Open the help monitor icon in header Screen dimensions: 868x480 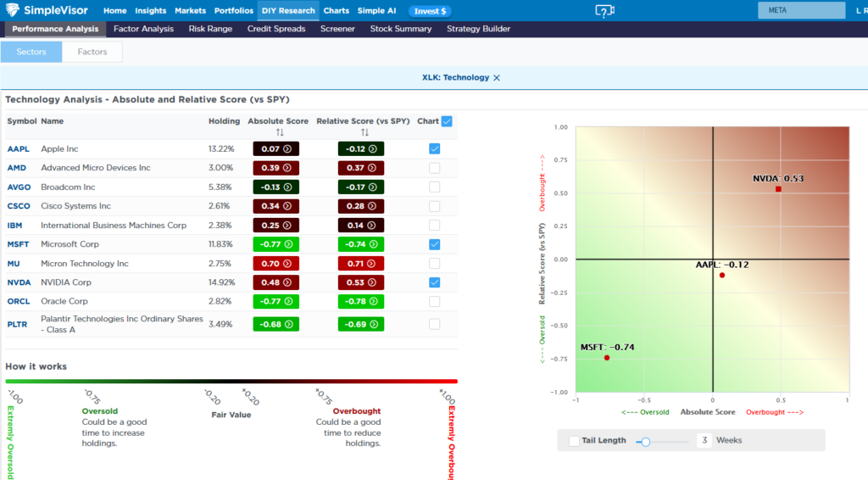pos(604,11)
